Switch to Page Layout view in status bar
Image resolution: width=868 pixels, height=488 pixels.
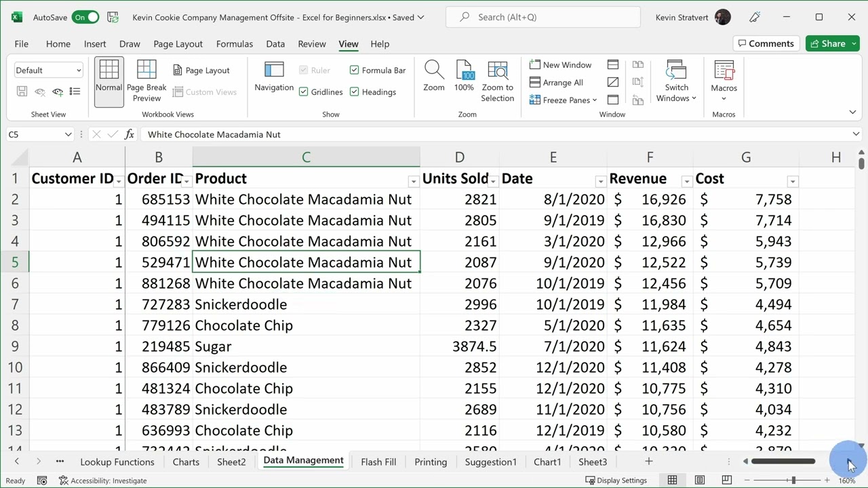click(699, 481)
